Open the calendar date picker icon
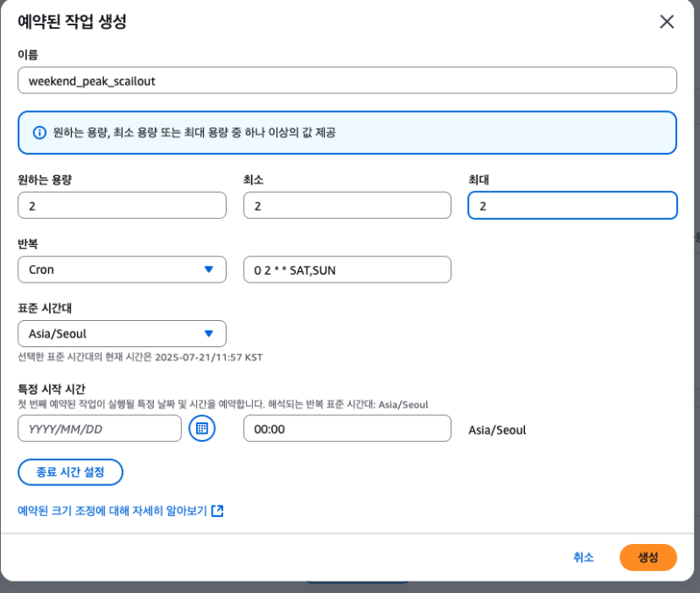 click(202, 429)
